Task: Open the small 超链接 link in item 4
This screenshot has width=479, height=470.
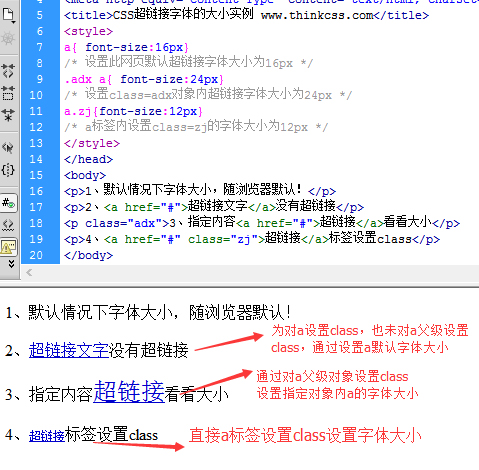Action: 47,436
